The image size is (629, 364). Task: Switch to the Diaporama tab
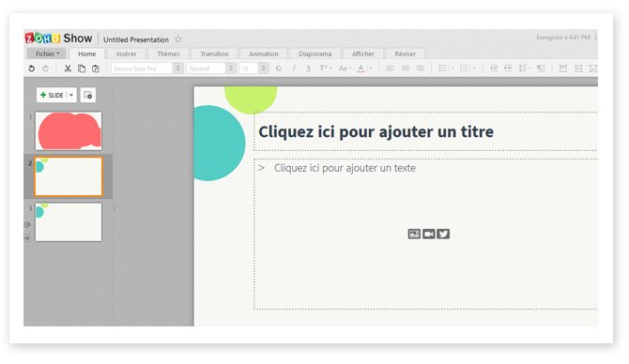[x=314, y=53]
